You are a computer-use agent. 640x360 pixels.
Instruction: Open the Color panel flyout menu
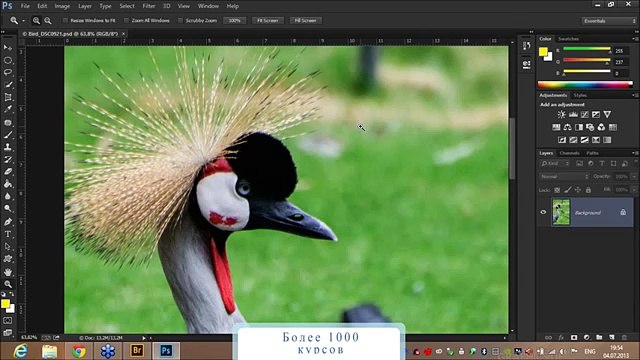click(x=635, y=39)
